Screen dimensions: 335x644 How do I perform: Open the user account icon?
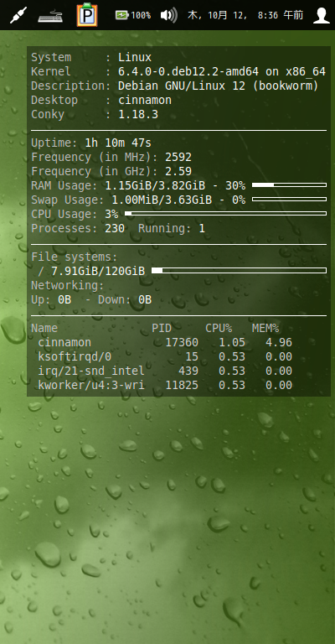tap(322, 15)
